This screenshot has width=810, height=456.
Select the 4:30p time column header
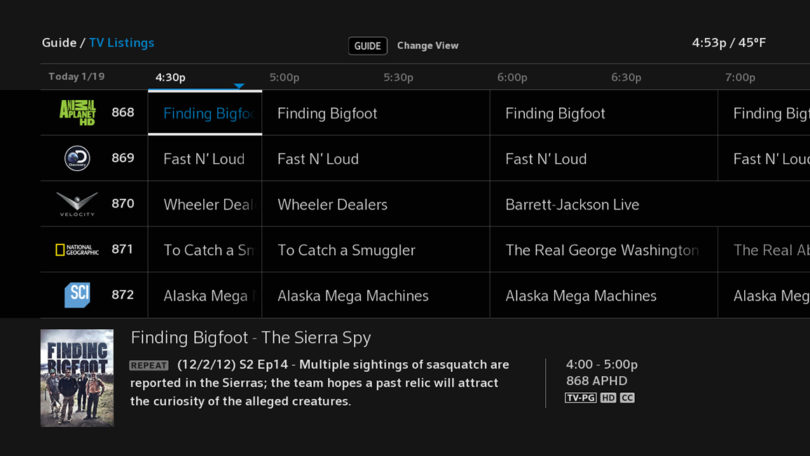click(x=170, y=77)
